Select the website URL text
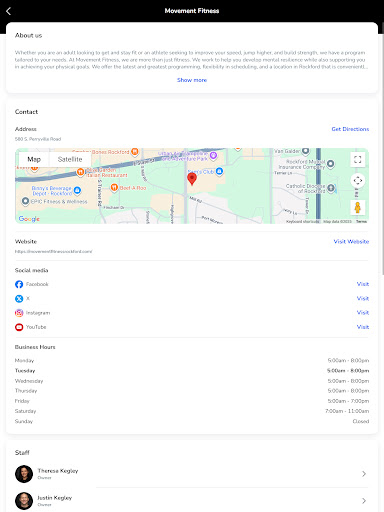 tap(53, 251)
